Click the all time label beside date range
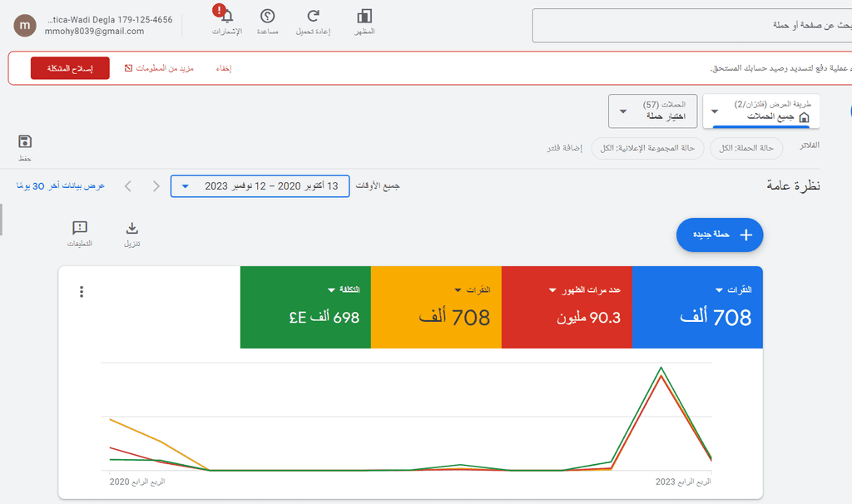The height and width of the screenshot is (504, 852). (x=378, y=185)
